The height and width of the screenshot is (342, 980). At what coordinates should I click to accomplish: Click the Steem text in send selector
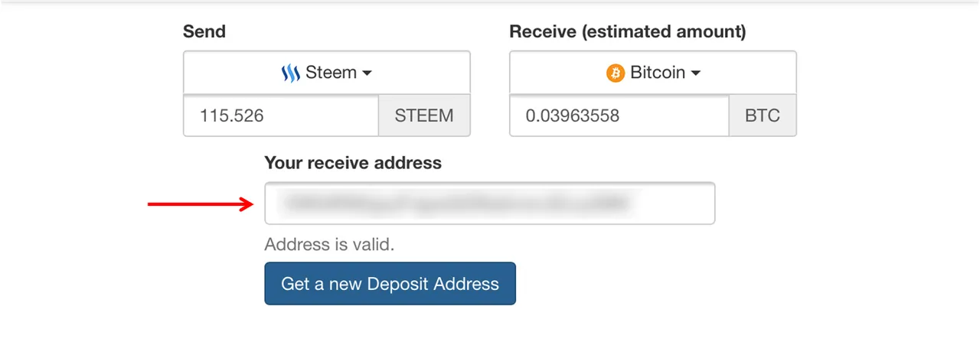pos(331,73)
